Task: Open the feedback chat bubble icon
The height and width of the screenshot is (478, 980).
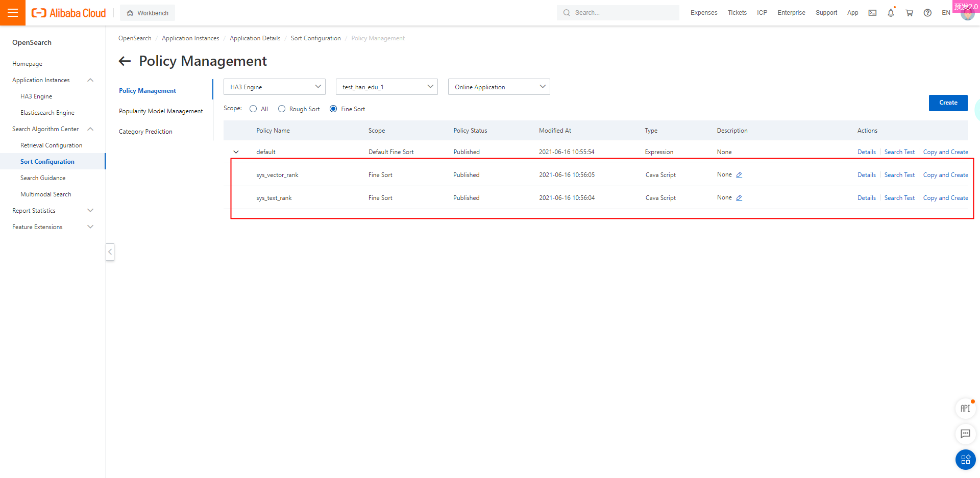Action: click(x=965, y=434)
